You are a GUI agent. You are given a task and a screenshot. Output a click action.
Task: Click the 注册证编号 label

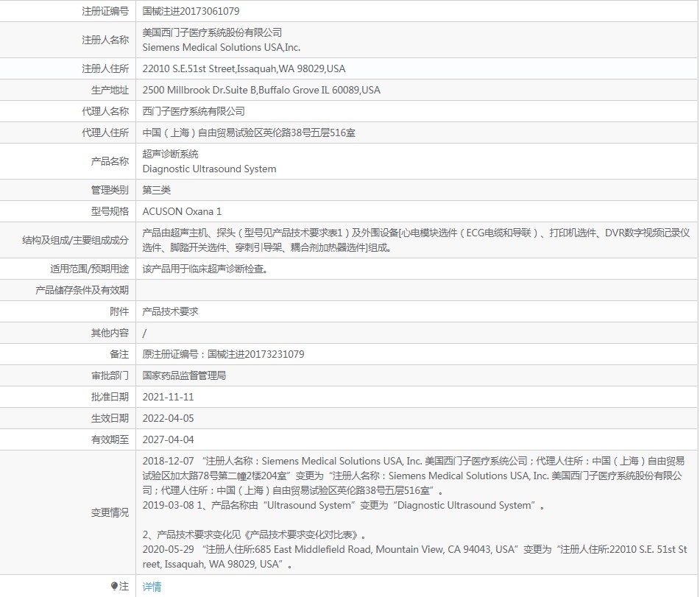coord(105,11)
